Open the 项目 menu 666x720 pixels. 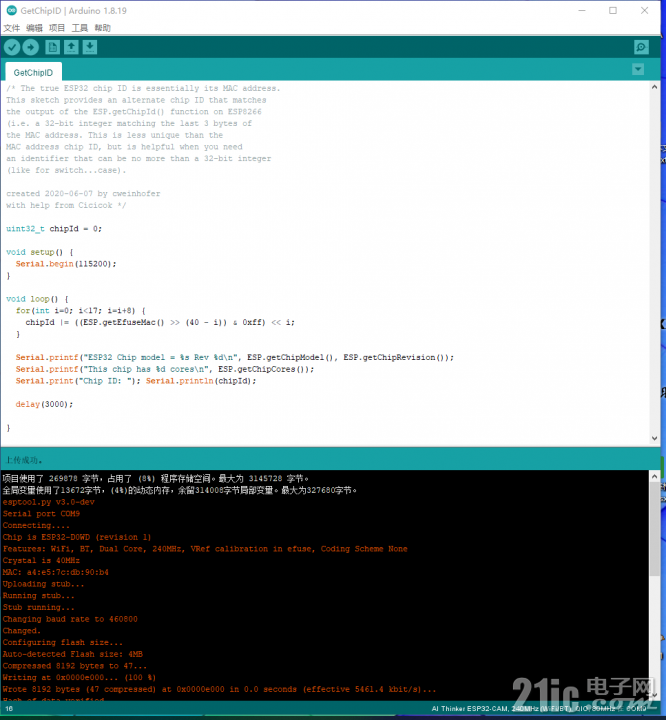(x=57, y=28)
